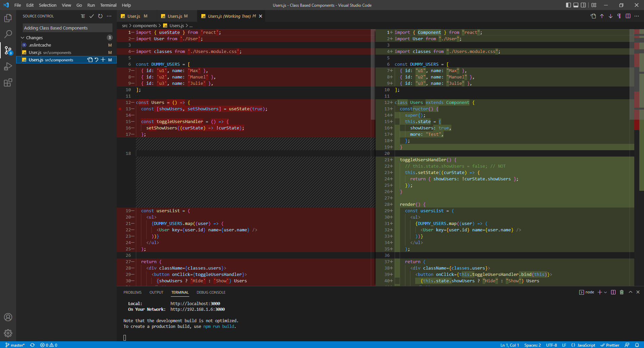Split the editor to the right
This screenshot has height=348, width=644.
tap(628, 16)
